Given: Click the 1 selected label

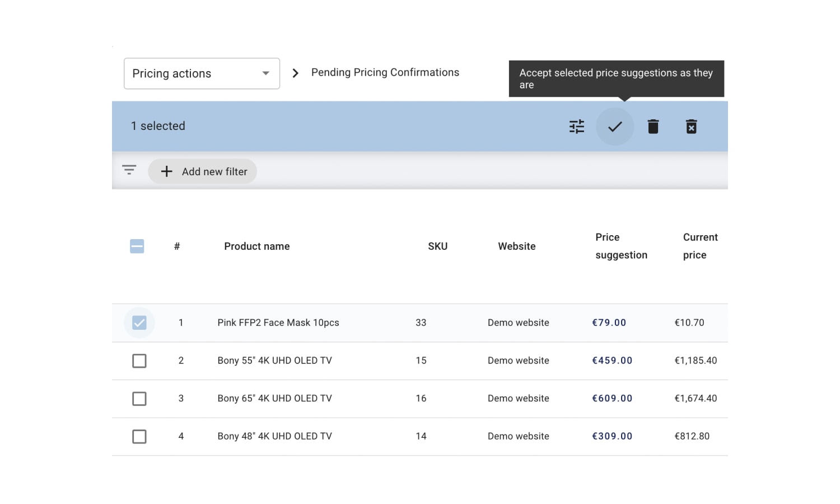Looking at the screenshot, I should tap(158, 126).
